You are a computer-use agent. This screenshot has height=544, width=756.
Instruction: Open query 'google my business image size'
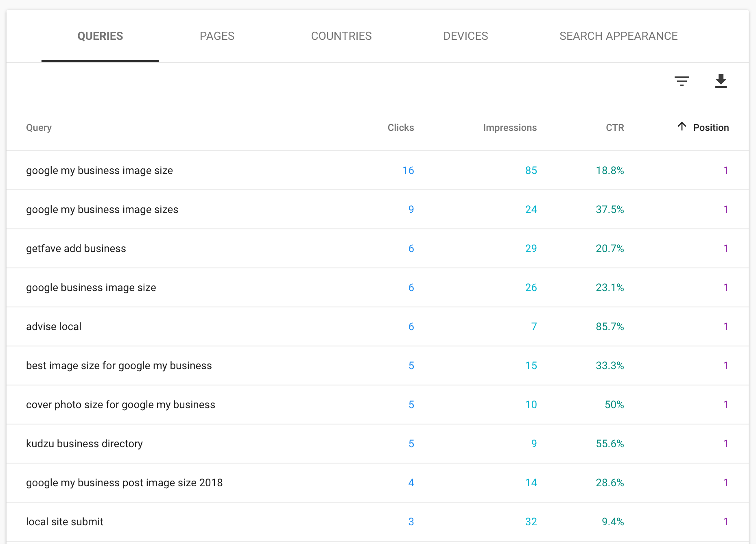coord(99,170)
